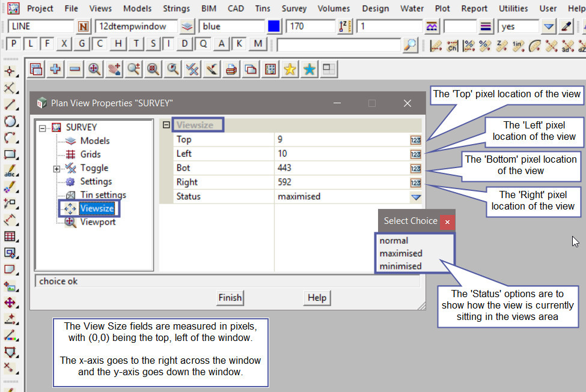This screenshot has width=586, height=392.
Task: Click the yellow star icon in view toolbar
Action: coord(290,70)
